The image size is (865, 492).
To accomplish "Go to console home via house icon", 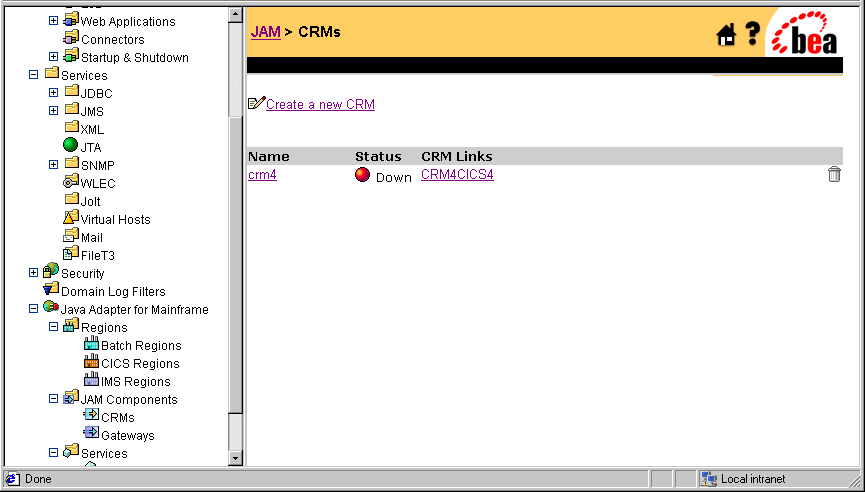I will 727,36.
